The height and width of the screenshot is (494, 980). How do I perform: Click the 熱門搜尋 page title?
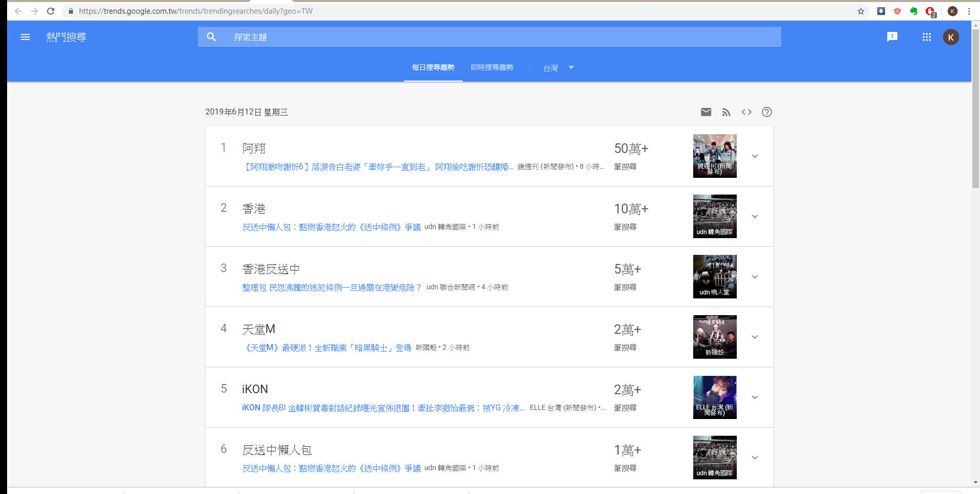[x=66, y=37]
